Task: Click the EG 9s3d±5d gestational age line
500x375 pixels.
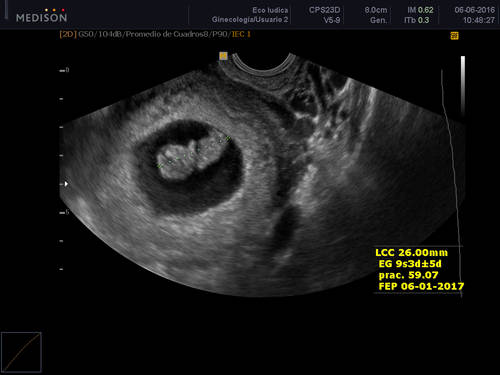Action: tap(410, 264)
